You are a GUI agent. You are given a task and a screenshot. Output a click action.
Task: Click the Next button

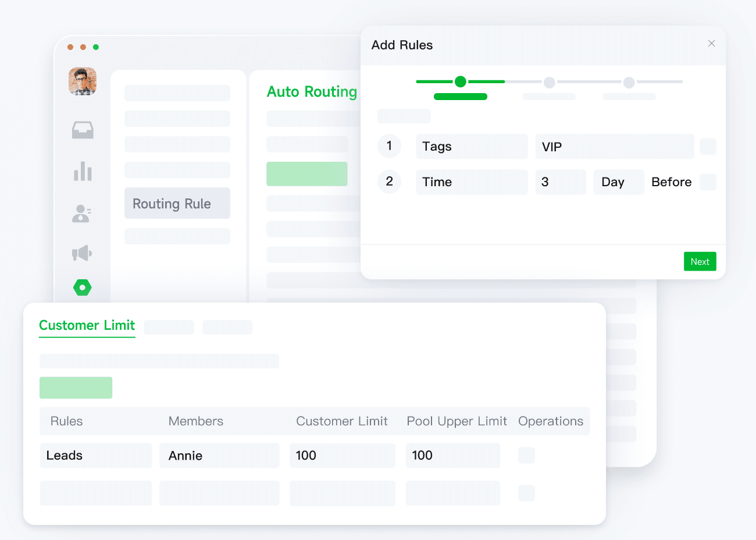700,262
